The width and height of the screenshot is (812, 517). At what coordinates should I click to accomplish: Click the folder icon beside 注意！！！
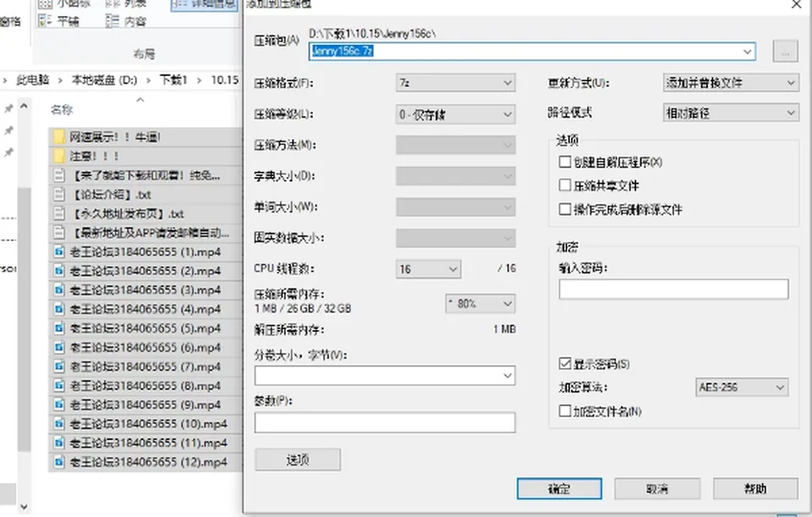tap(59, 156)
